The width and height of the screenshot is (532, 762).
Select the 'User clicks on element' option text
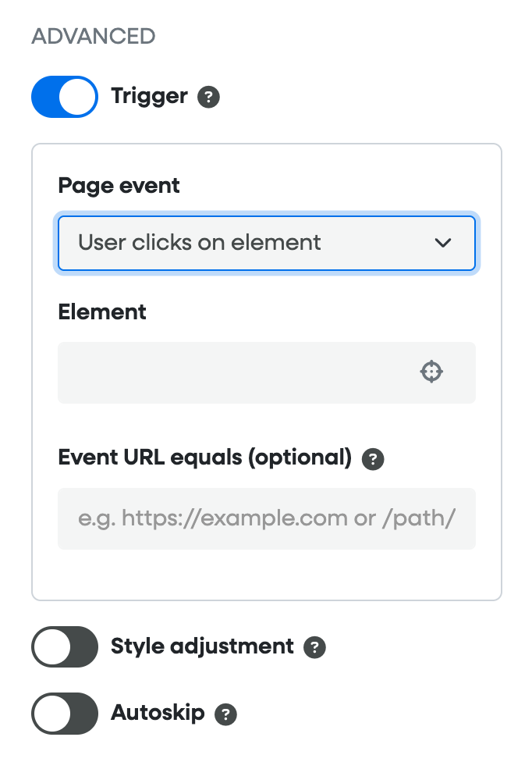200,243
